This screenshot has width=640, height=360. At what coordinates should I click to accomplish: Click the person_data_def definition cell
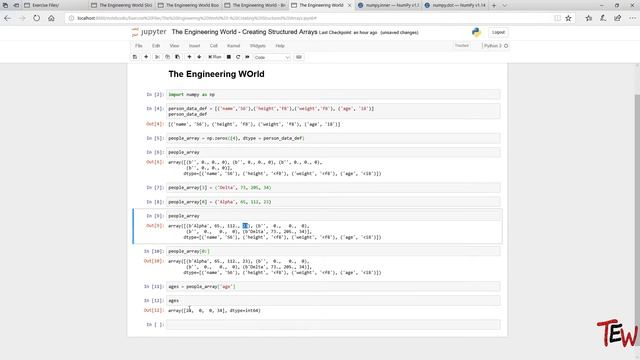click(333, 111)
